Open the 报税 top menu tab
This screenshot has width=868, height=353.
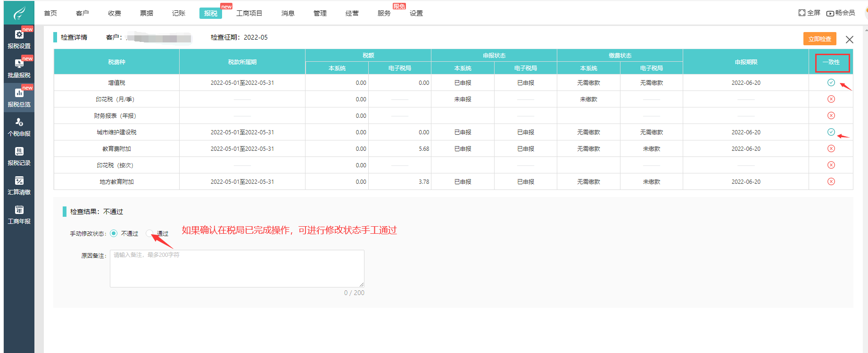[211, 13]
